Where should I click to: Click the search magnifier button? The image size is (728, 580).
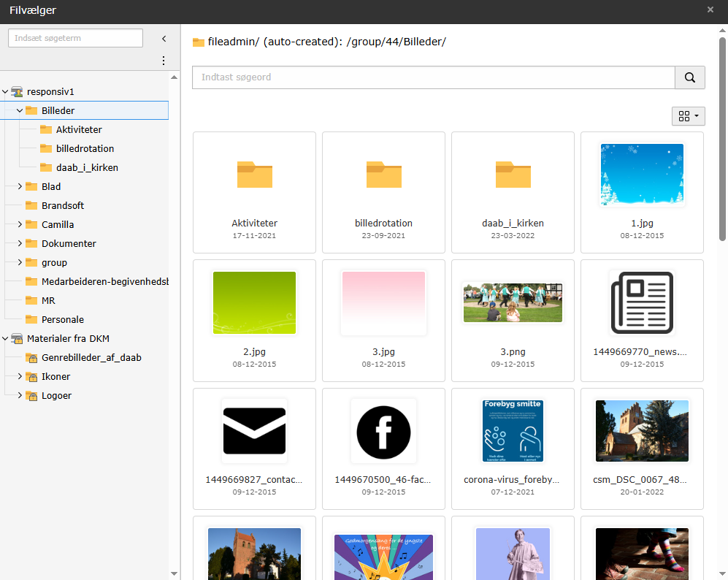689,77
